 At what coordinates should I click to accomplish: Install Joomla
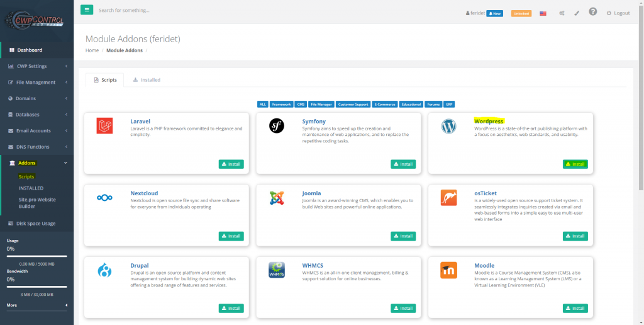403,236
